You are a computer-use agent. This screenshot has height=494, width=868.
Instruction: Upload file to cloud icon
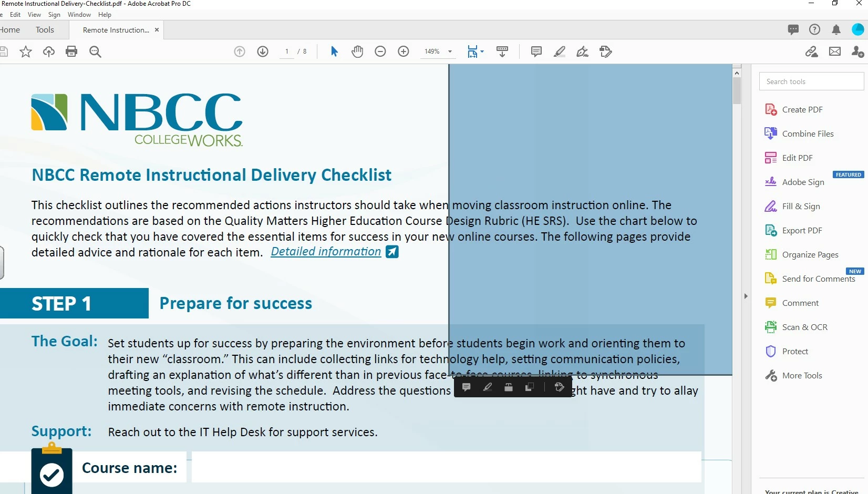click(x=49, y=52)
